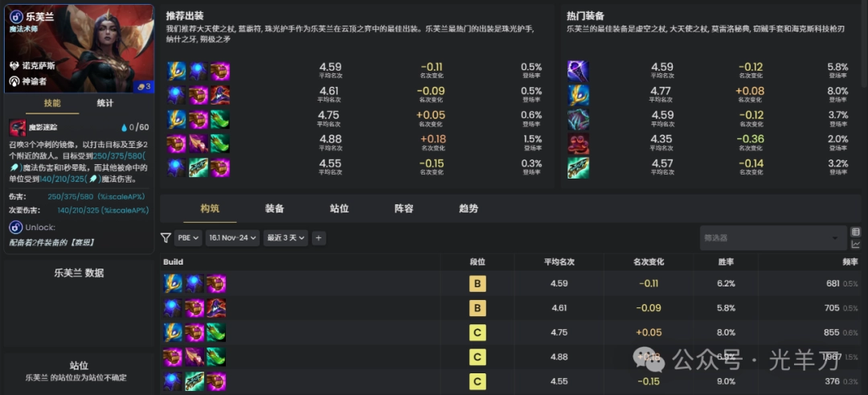Sort by 平均名次 column header
The width and height of the screenshot is (868, 395).
tap(559, 261)
